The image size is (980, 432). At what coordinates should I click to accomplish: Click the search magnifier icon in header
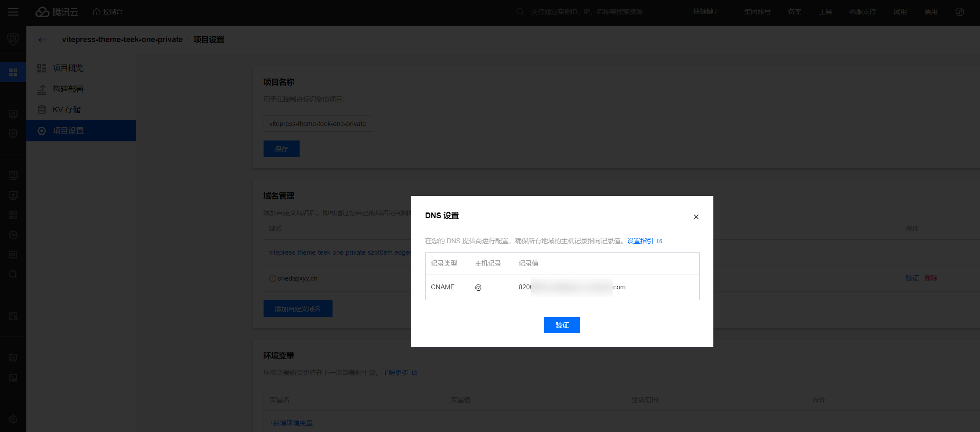click(520, 12)
